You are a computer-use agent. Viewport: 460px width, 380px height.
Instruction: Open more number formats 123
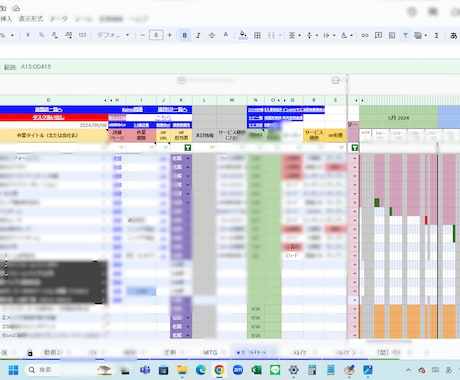pyautogui.click(x=82, y=35)
